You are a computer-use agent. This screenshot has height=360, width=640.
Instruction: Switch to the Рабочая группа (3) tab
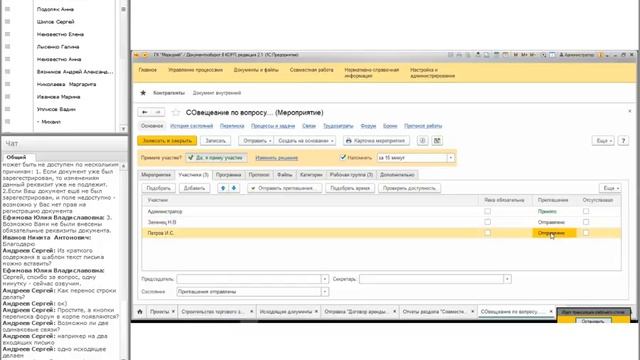(351, 175)
